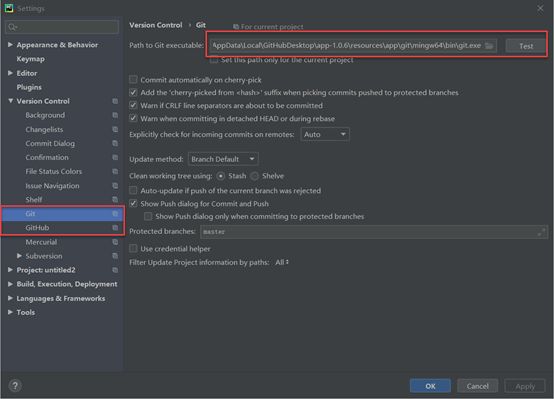Open Keymap settings page
554x399 pixels.
[x=30, y=59]
